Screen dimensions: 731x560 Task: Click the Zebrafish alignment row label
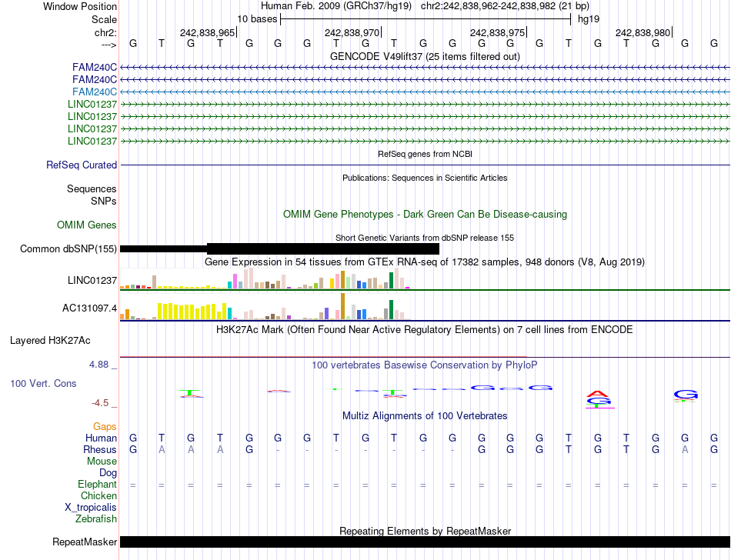[96, 518]
